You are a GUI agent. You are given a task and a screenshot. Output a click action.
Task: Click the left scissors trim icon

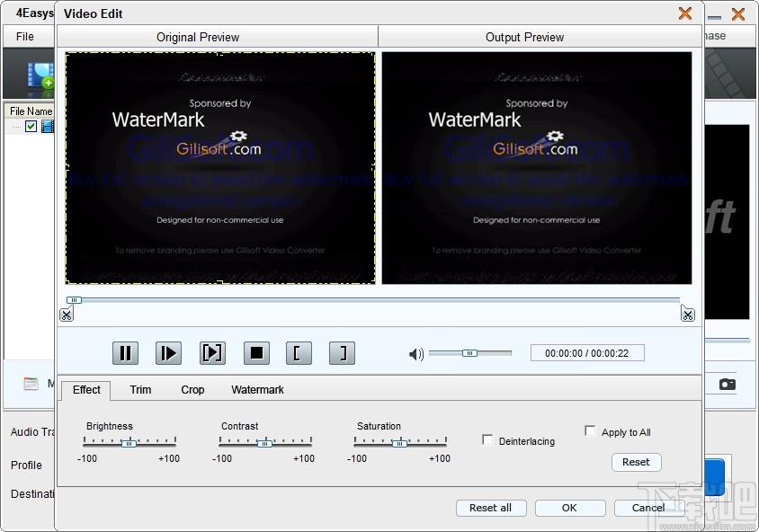67,314
